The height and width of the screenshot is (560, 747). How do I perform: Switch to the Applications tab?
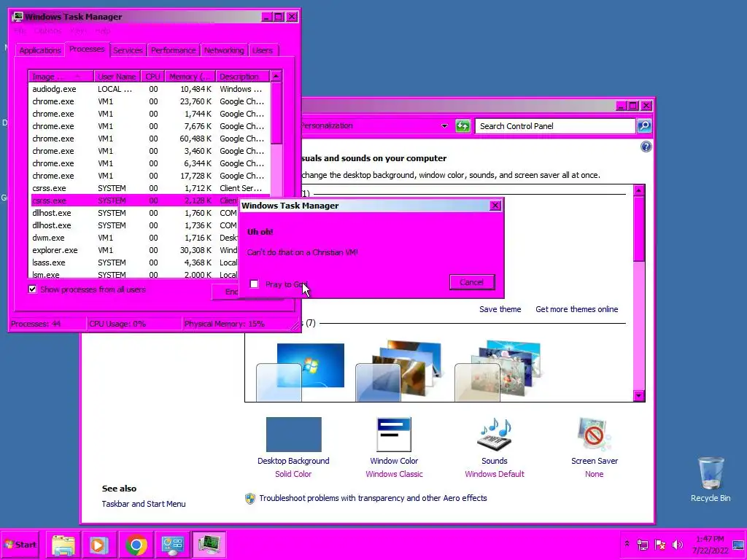click(x=40, y=50)
